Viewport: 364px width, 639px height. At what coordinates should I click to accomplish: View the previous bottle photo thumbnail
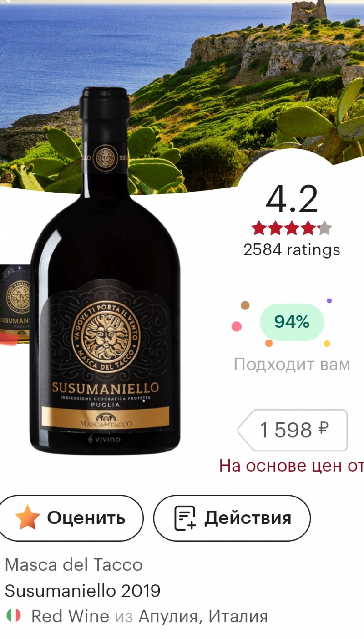pyautogui.click(x=15, y=304)
